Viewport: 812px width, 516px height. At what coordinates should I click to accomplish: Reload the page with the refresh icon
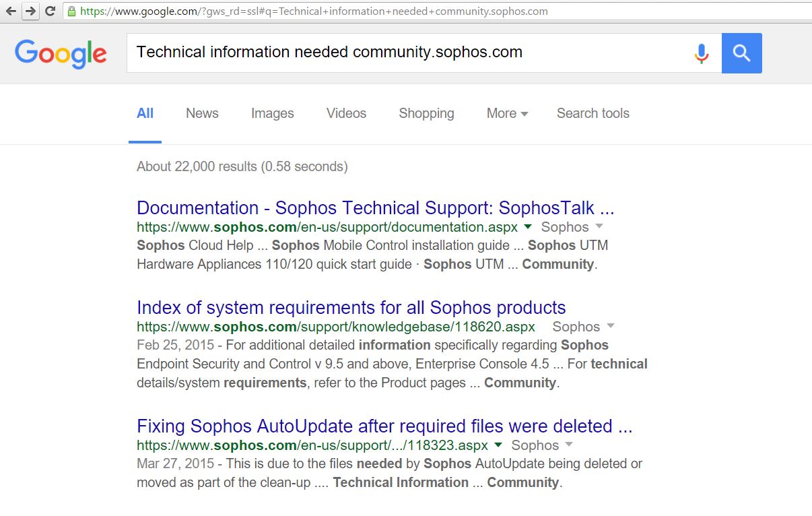tap(50, 11)
